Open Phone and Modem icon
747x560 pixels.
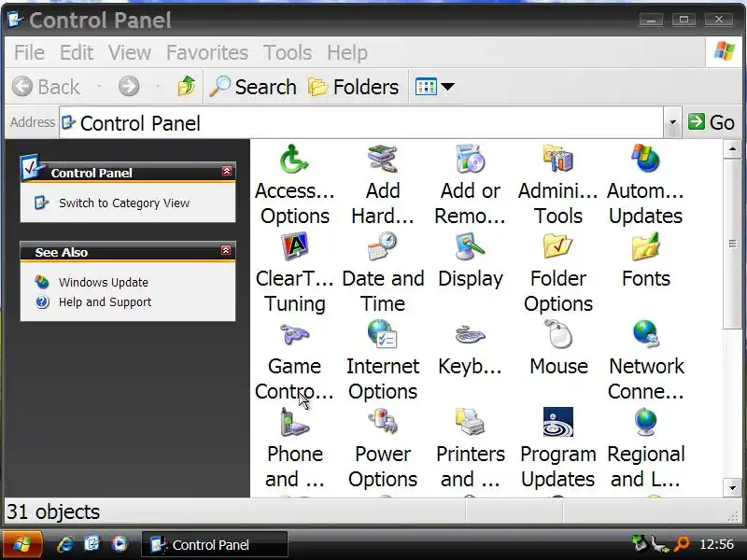[294, 423]
